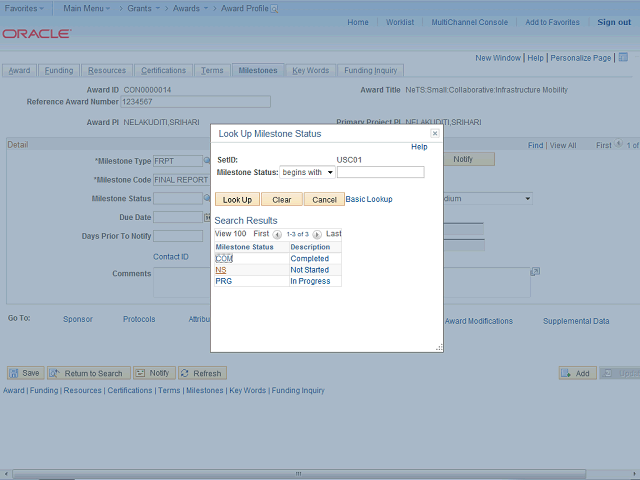Open the MultiChannel Console link
Image resolution: width=640 pixels, height=480 pixels.
[470, 22]
